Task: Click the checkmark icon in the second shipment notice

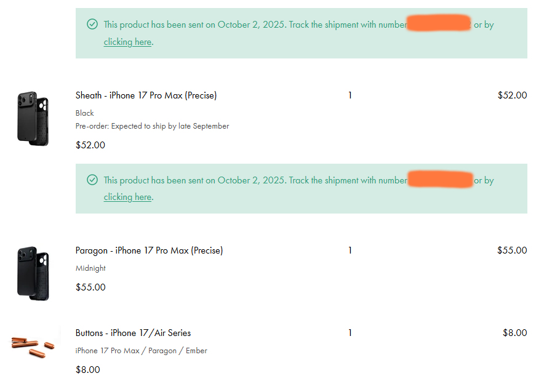Action: click(92, 180)
